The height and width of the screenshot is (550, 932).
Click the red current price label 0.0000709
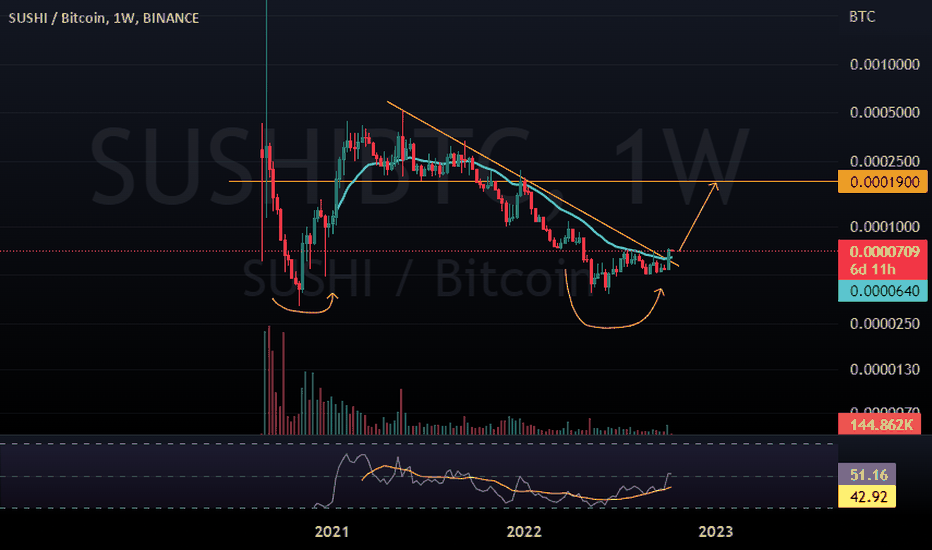884,252
